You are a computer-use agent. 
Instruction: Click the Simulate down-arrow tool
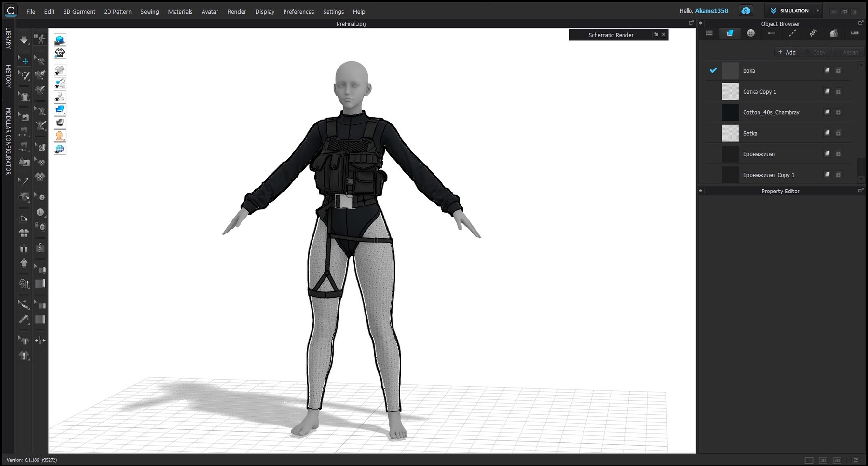coord(24,40)
